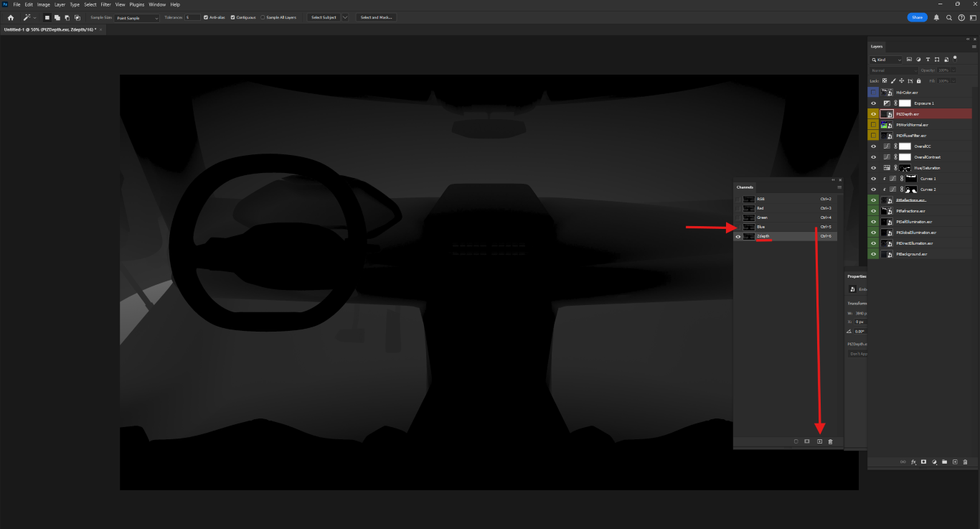Open the Plugins menu
This screenshot has height=529, width=980.
(136, 4)
